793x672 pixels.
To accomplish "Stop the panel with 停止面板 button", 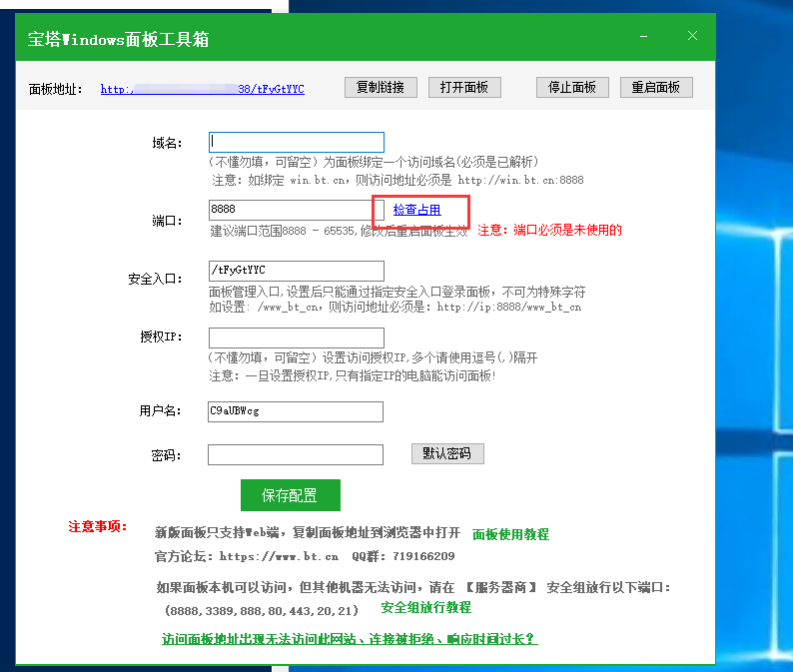I will tap(572, 88).
